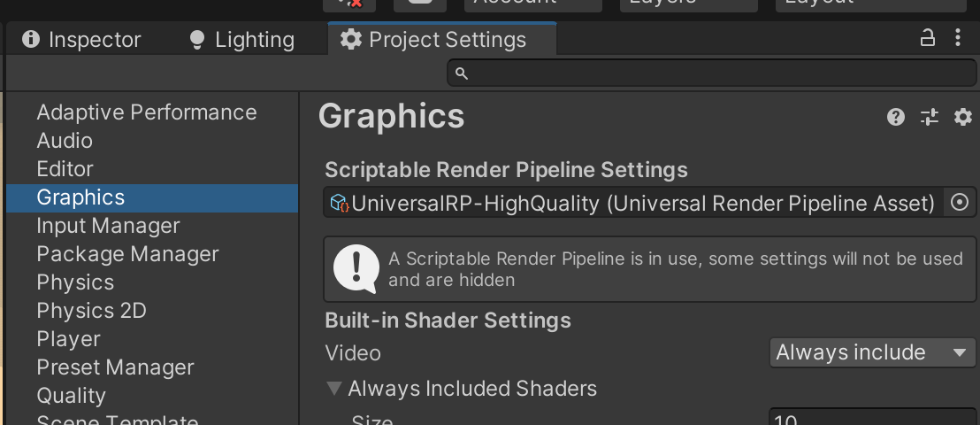
Task: Select Adaptive Performance in settings list
Action: coord(147,112)
